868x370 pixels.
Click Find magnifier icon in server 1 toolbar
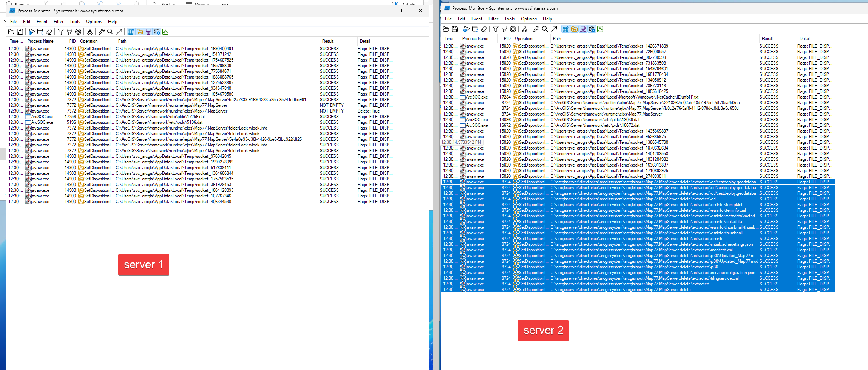(x=110, y=32)
